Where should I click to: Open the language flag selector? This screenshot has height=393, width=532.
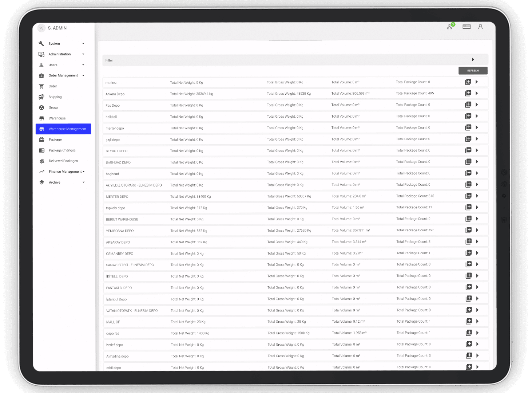click(467, 27)
